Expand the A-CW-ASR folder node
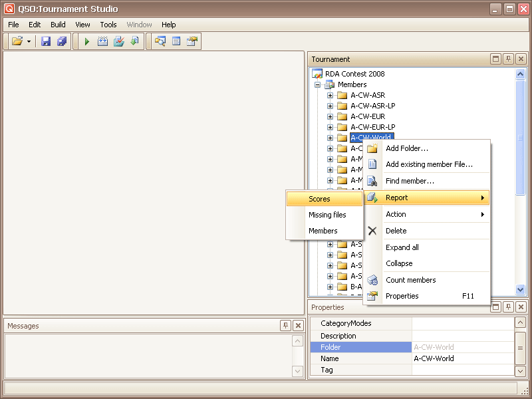 (331, 95)
